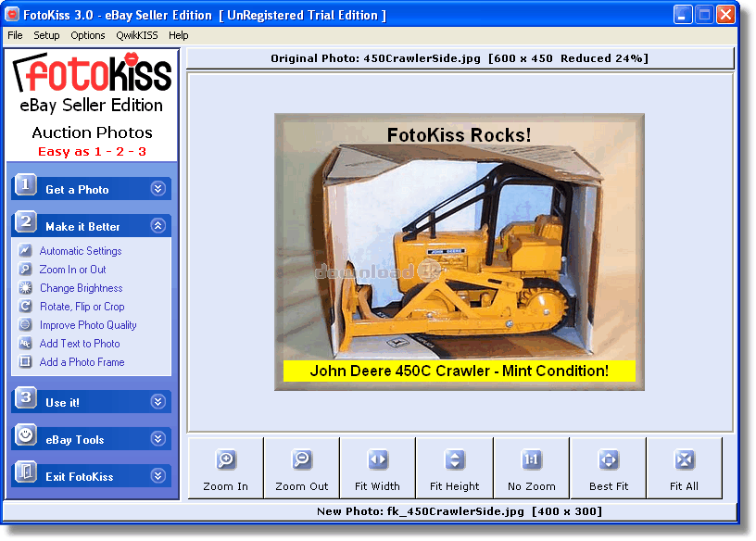The height and width of the screenshot is (541, 756).
Task: Open the Rotate, Flip or Crop link
Action: click(82, 307)
